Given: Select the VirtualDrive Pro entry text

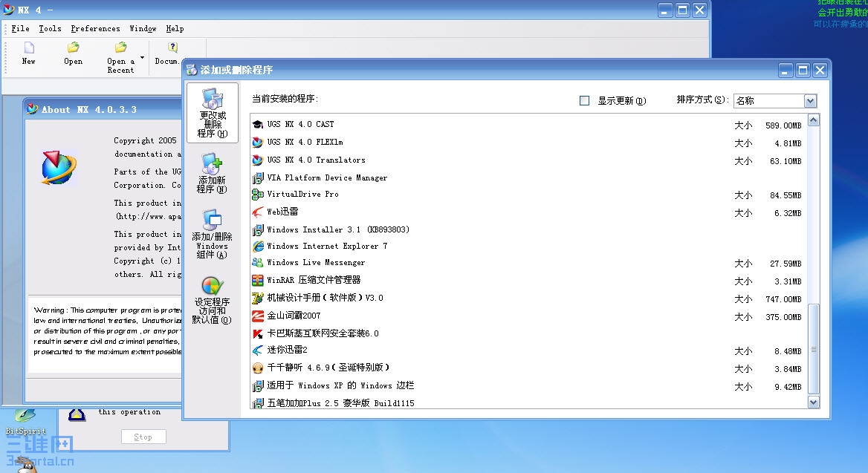Looking at the screenshot, I should 302,195.
